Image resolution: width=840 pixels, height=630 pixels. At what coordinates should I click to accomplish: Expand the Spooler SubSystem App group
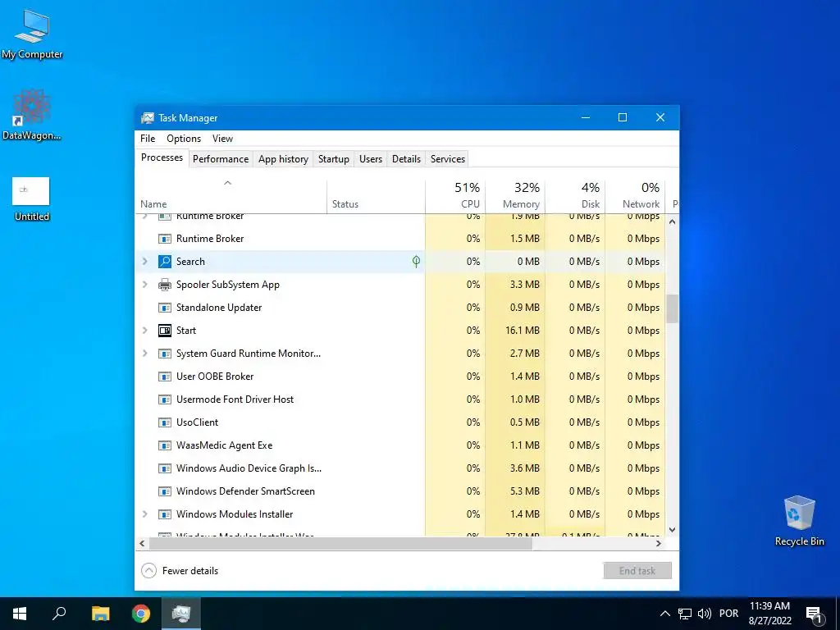pos(144,285)
